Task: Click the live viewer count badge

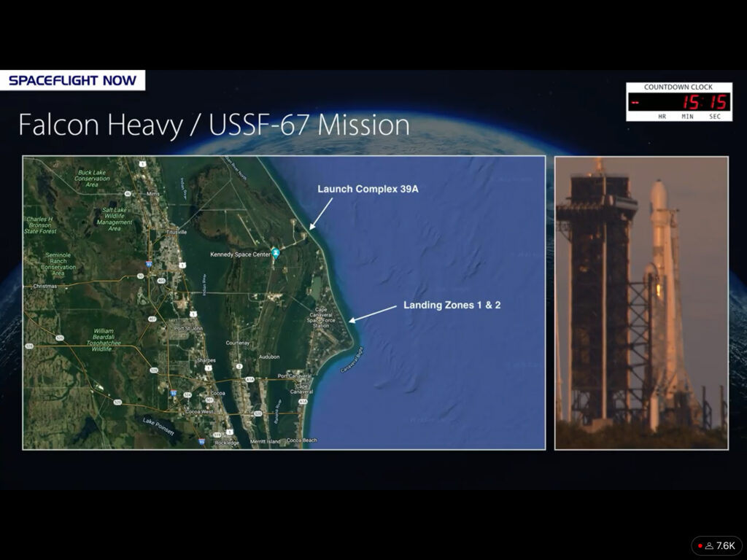Action: (716, 545)
